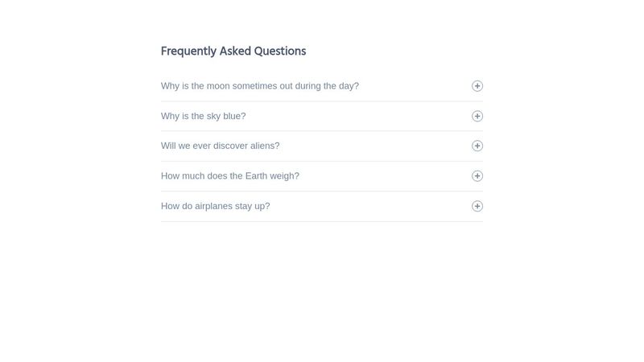
Task: Select the sky color question label
Action: [x=204, y=116]
